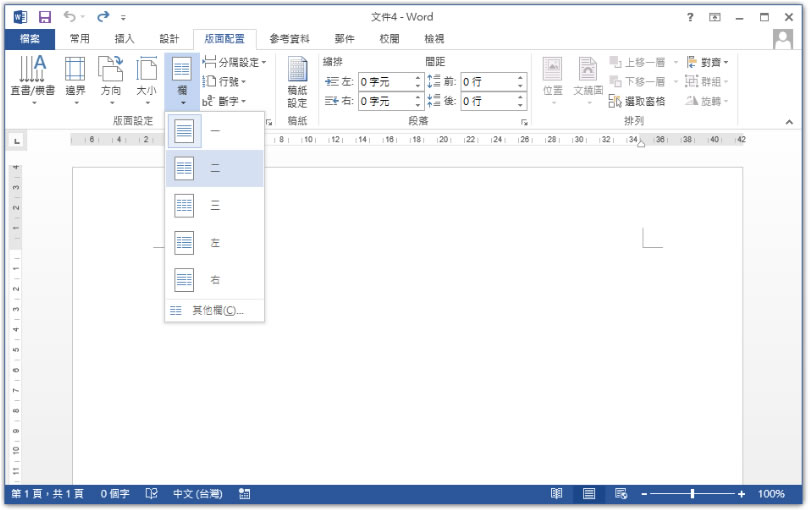
Task: Open 其他欄(C)... more columns dialog
Action: [x=214, y=311]
